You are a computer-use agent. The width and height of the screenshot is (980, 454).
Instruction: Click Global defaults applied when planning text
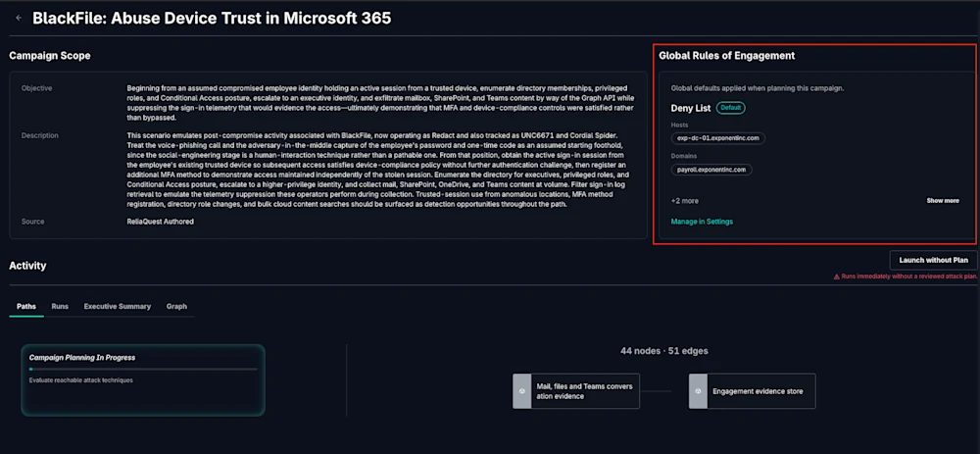(758, 88)
